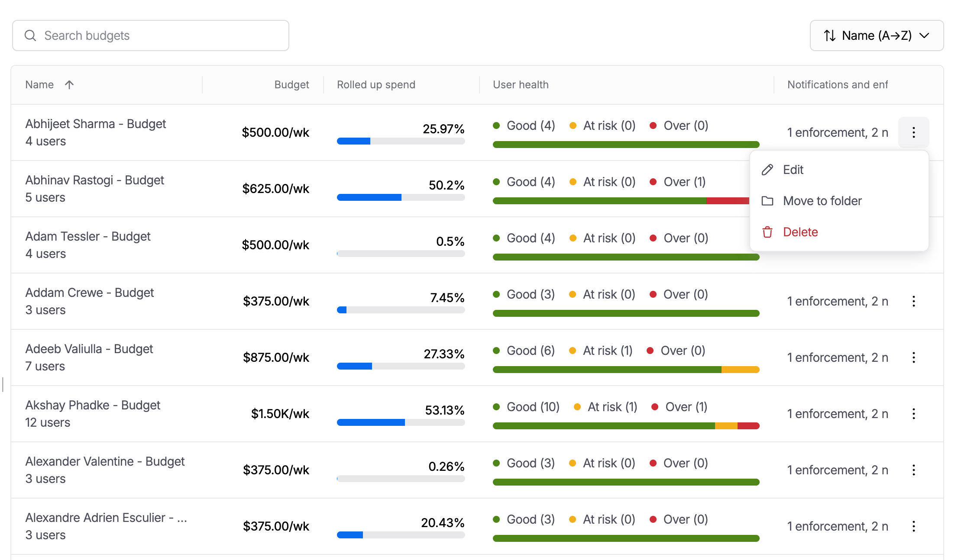Click Akshay Phadke's user health bar
This screenshot has height=560, width=958.
click(x=626, y=426)
